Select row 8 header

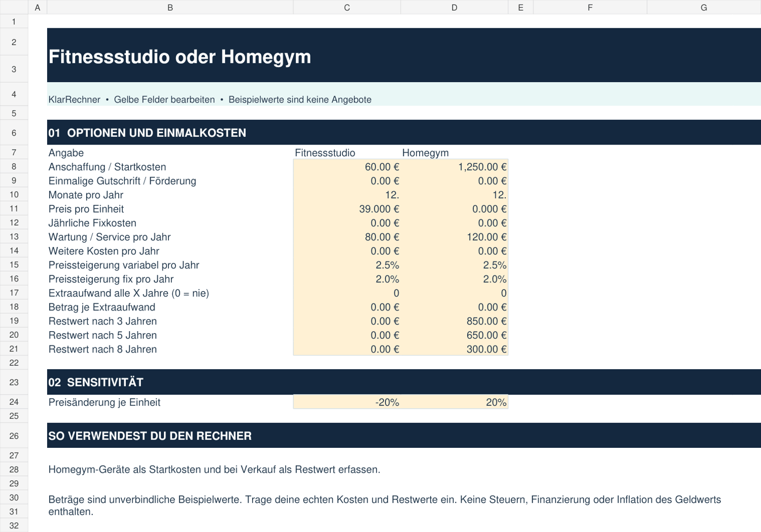pos(14,167)
